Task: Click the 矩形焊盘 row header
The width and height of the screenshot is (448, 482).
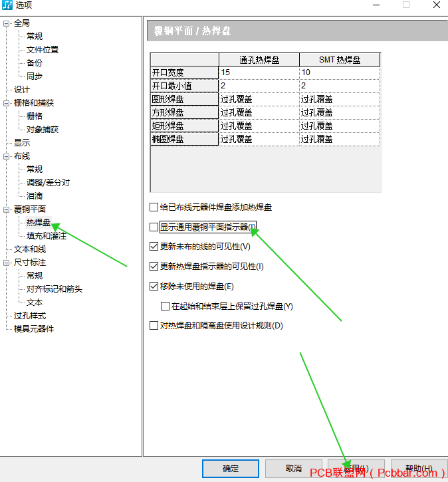Action: click(x=184, y=126)
